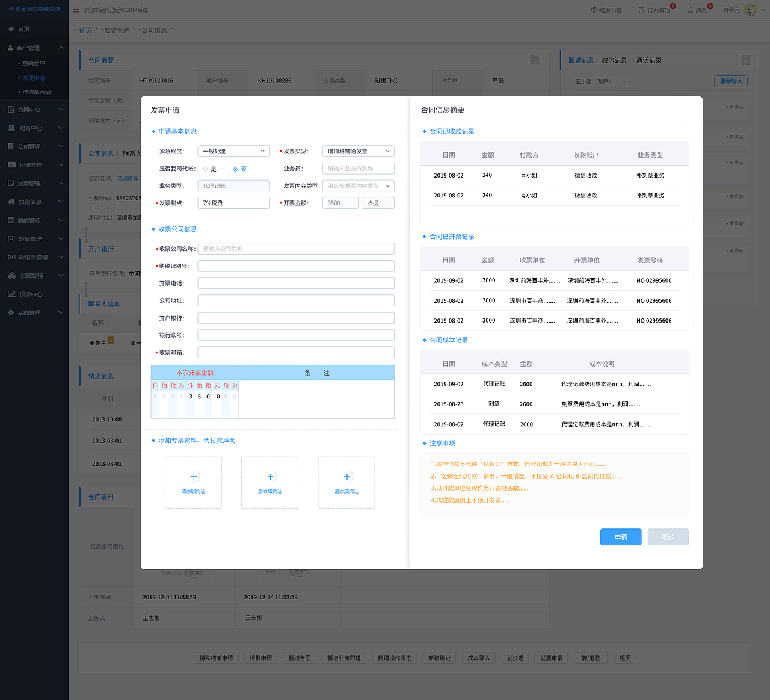Open the 待结单合同 submenu item
770x700 pixels.
point(37,92)
